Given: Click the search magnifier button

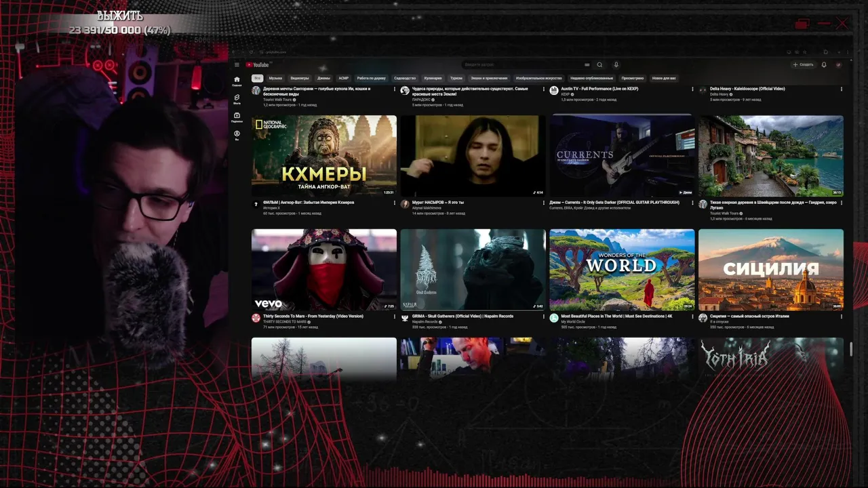Looking at the screenshot, I should point(599,65).
